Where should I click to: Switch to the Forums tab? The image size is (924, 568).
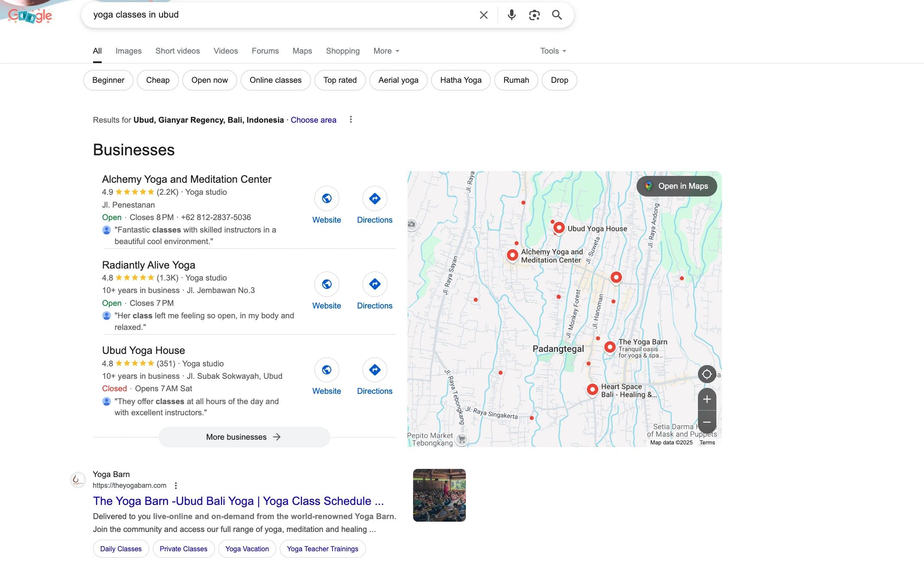[265, 51]
